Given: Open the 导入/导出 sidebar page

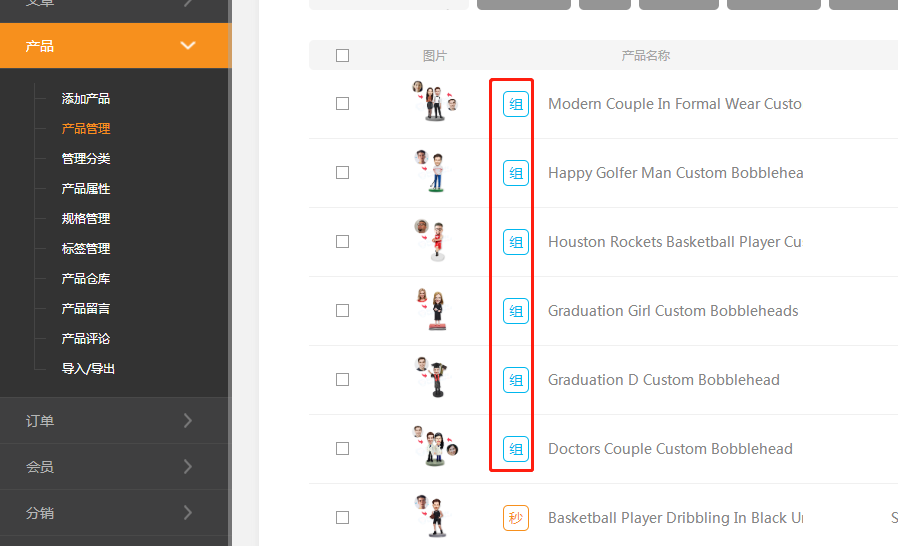Looking at the screenshot, I should [x=88, y=369].
